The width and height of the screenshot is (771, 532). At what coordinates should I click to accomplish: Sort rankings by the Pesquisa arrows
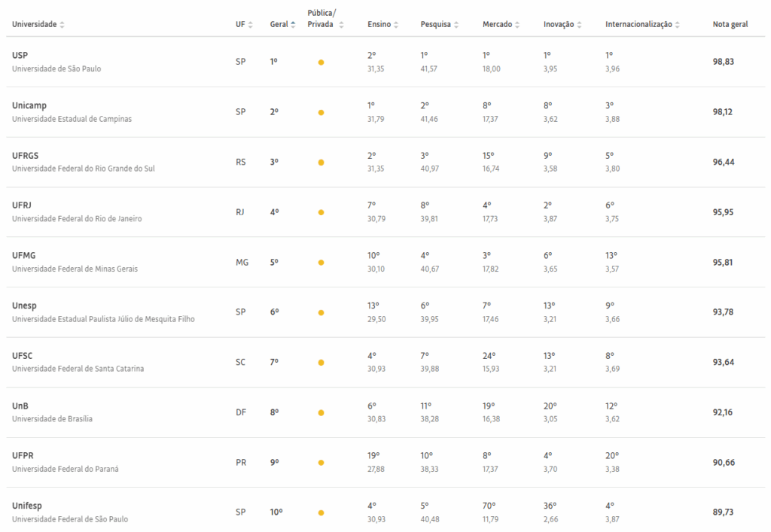click(x=456, y=25)
